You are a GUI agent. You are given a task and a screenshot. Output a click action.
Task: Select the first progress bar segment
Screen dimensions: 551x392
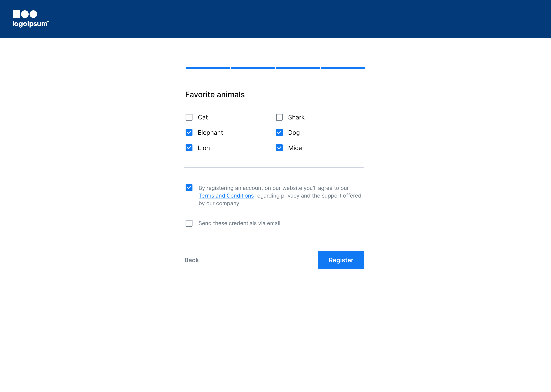point(208,68)
